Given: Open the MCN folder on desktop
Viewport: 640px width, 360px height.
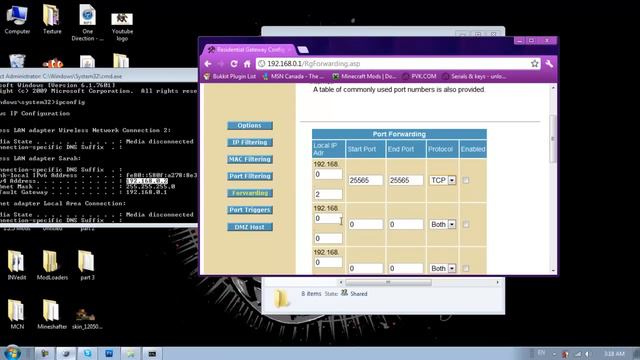Looking at the screenshot, I should tap(17, 314).
